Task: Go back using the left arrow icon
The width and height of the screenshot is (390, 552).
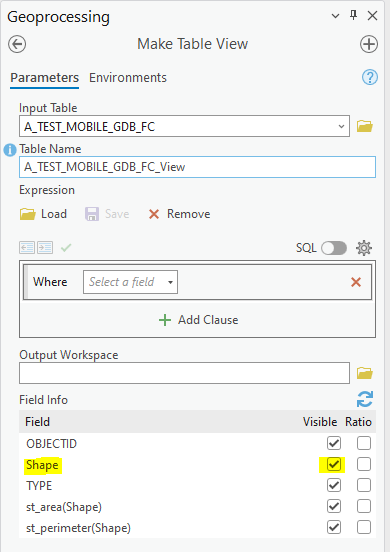Action: click(x=17, y=44)
